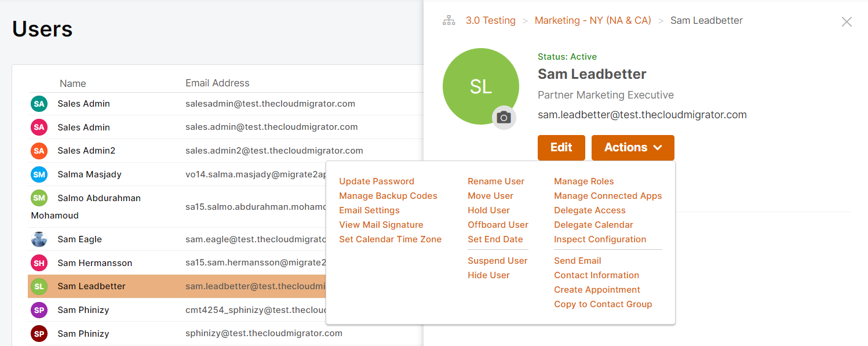Screen dimensions: 868x346
Task: Select Contact Information
Action: pos(596,275)
